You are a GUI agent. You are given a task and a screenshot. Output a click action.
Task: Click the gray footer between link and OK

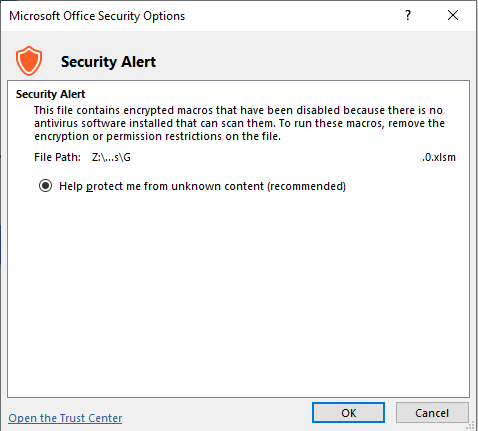pos(217,415)
